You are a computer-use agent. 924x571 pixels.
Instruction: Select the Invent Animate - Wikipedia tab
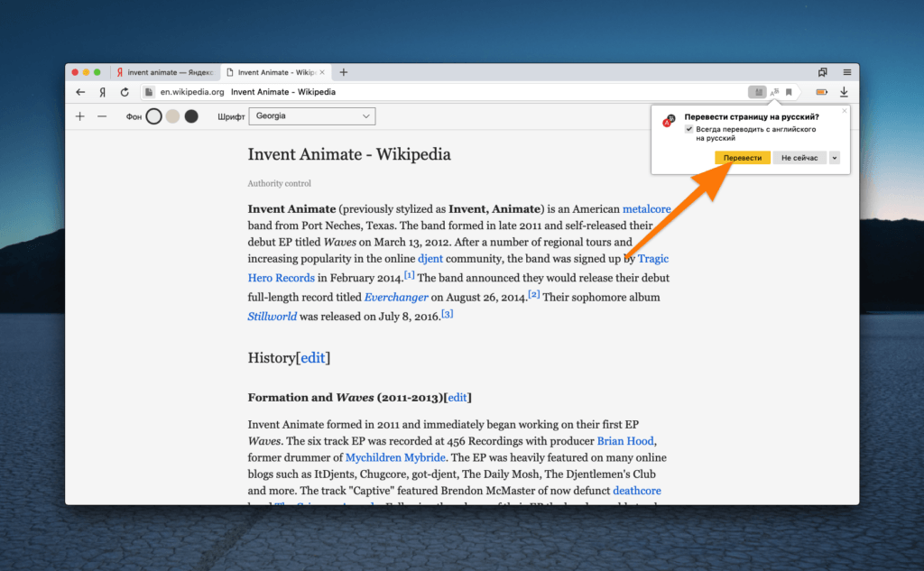click(x=275, y=72)
